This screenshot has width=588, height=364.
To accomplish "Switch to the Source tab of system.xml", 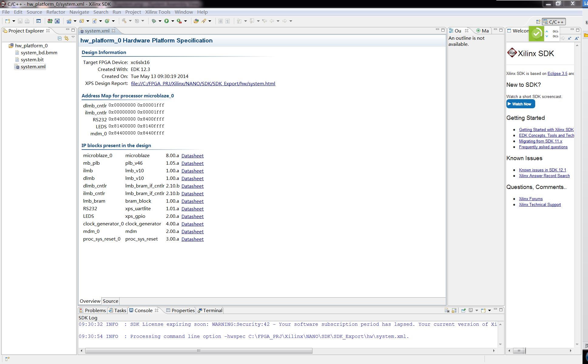I will click(x=110, y=301).
